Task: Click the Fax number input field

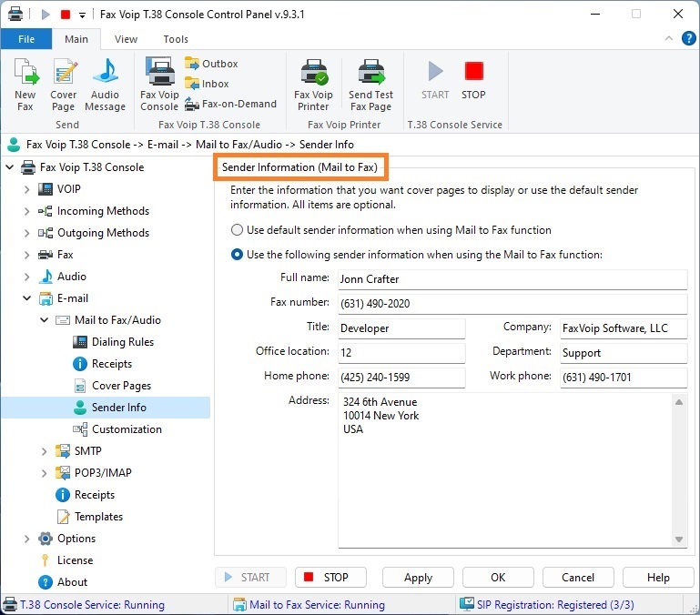Action: click(512, 304)
